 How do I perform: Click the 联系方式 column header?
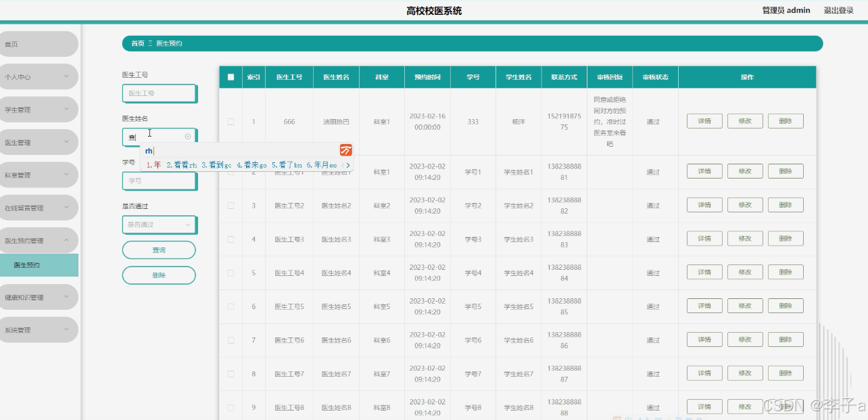[564, 77]
